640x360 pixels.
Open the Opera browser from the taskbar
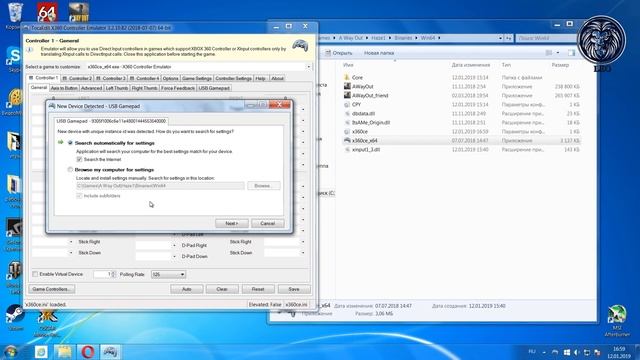point(87,351)
